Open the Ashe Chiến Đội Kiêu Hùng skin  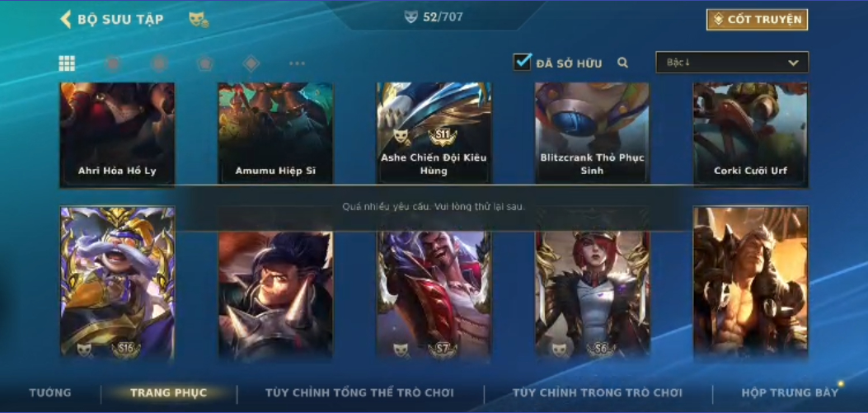tap(434, 134)
